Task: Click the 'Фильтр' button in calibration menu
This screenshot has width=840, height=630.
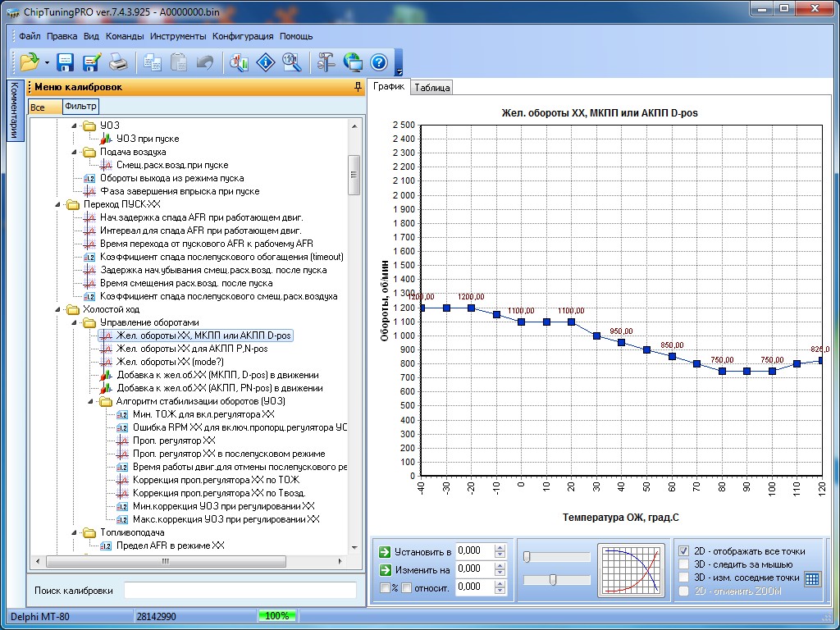Action: point(80,107)
